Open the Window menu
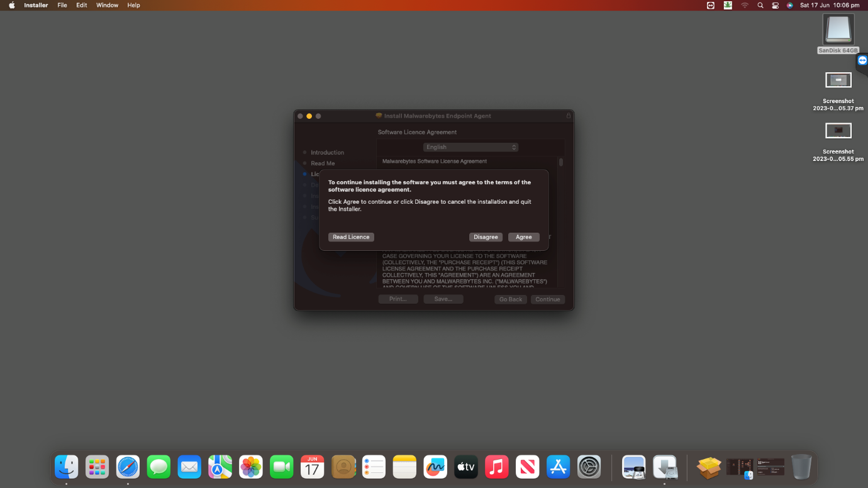Screen dimensions: 868x488 pyautogui.click(x=107, y=5)
